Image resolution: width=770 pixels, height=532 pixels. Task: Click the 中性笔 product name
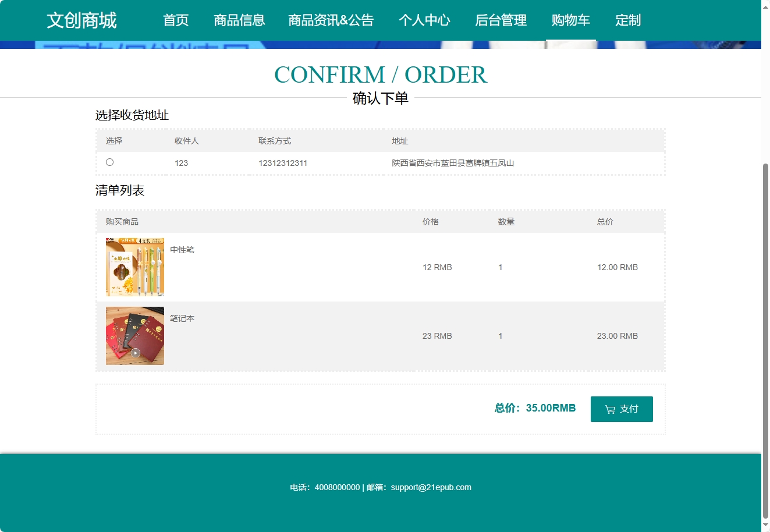[x=182, y=250]
